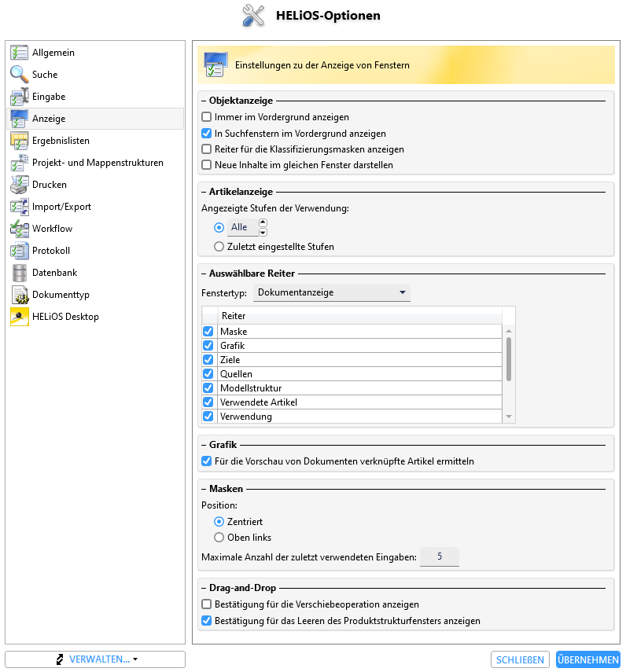This screenshot has height=672, width=626.
Task: Enable Immer im Vordergrund anzeigen checkbox
Action: (207, 116)
